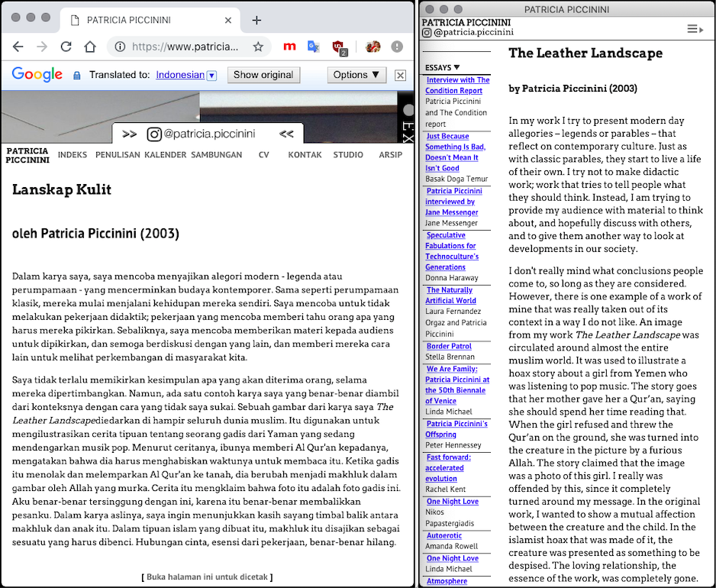Close the Google Translate bar
Viewport: 716px width, 588px height.
(400, 75)
